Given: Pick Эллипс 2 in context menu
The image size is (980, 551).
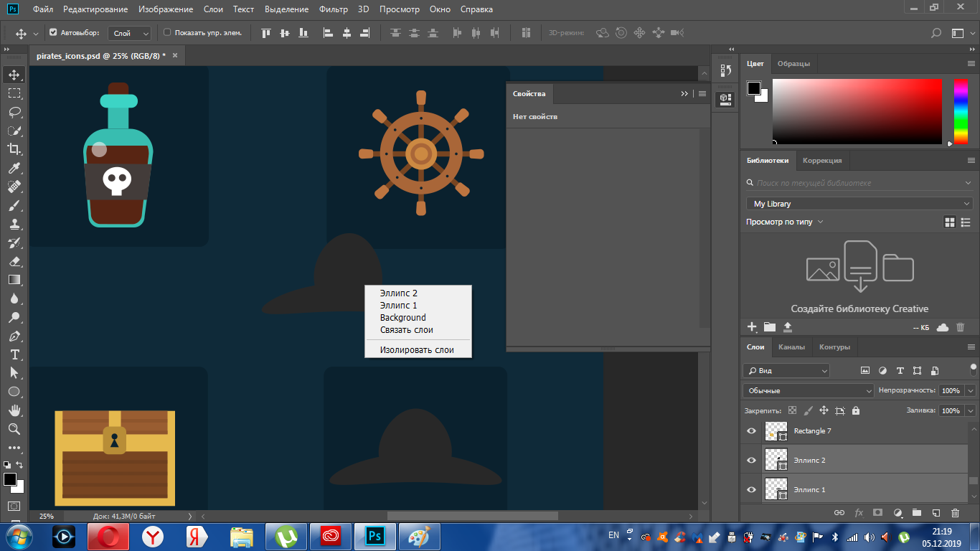Looking at the screenshot, I should tap(399, 293).
